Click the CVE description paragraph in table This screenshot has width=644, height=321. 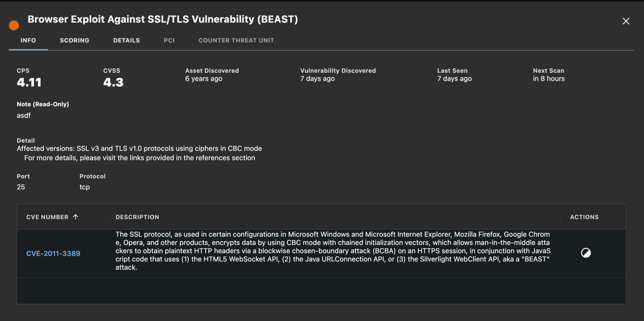tap(333, 251)
